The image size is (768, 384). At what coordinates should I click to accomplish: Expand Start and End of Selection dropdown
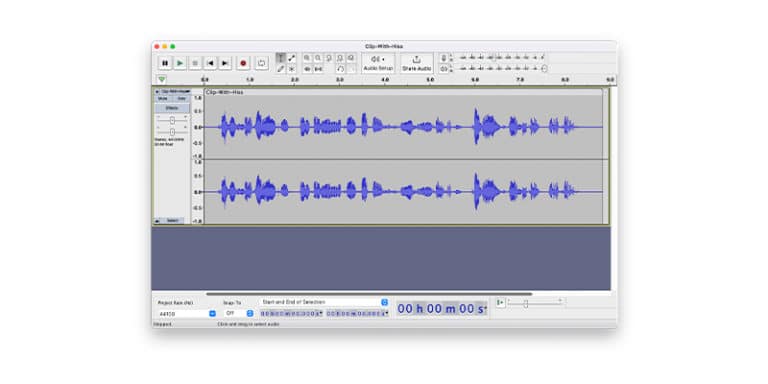coord(324,302)
